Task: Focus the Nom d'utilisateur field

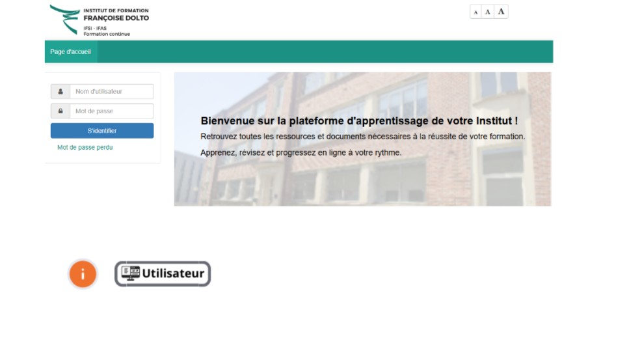Action: (x=111, y=92)
